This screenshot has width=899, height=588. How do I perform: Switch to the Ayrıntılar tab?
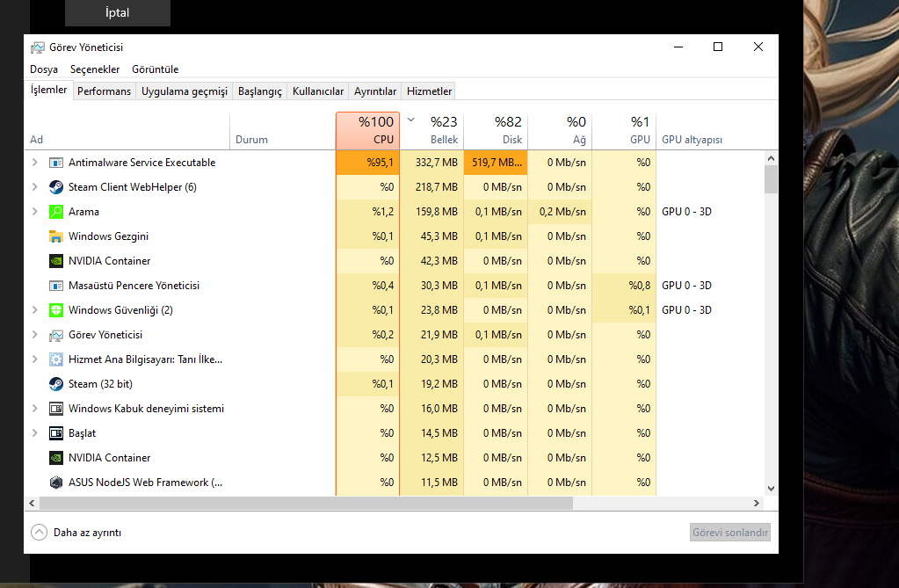click(375, 91)
